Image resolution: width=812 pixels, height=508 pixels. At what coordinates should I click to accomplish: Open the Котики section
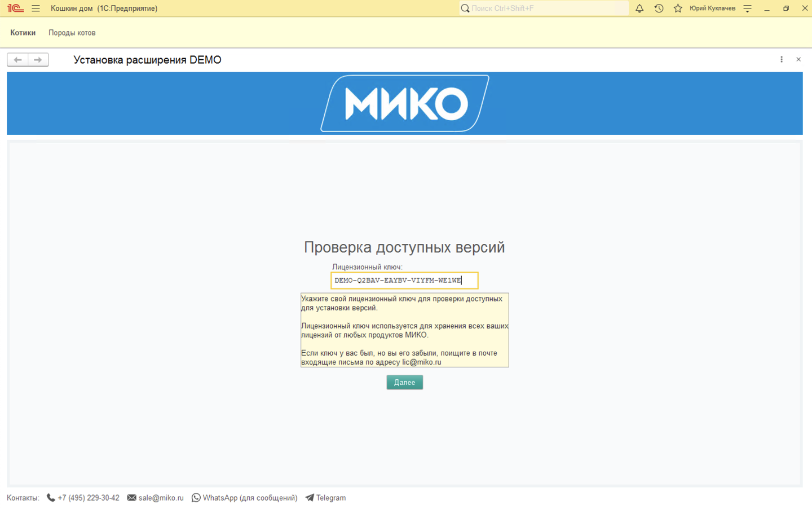coord(23,33)
